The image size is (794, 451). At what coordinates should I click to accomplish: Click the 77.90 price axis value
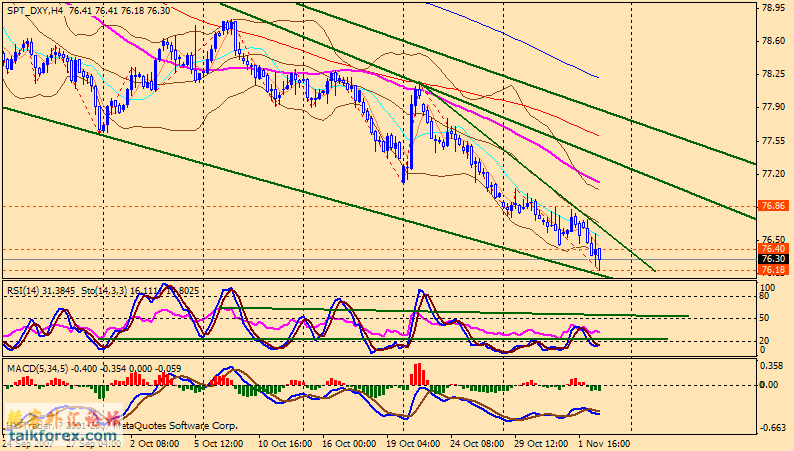773,107
